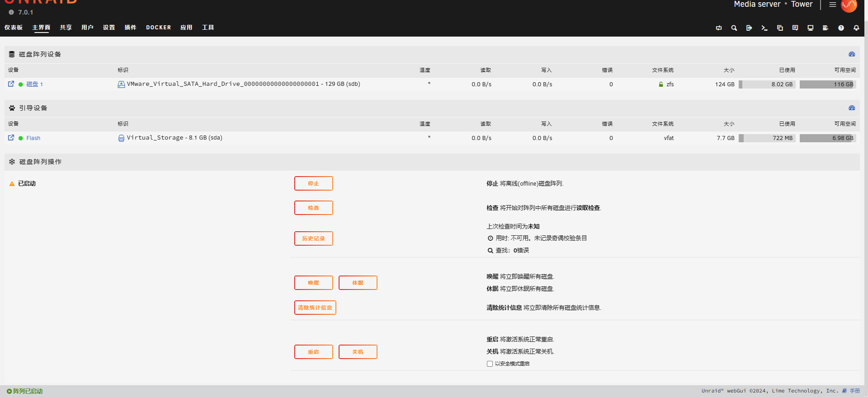Screen dimensions: 868x397
Task: Start a 检查 read-check
Action: point(314,208)
